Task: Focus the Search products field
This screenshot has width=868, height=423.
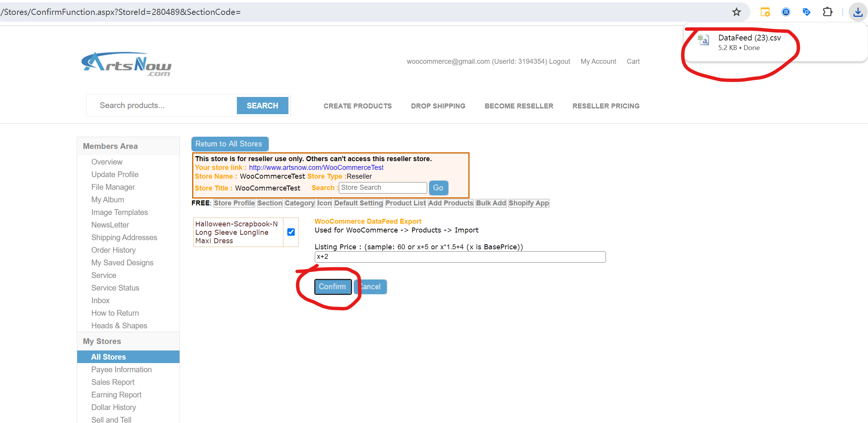Action: 162,105
